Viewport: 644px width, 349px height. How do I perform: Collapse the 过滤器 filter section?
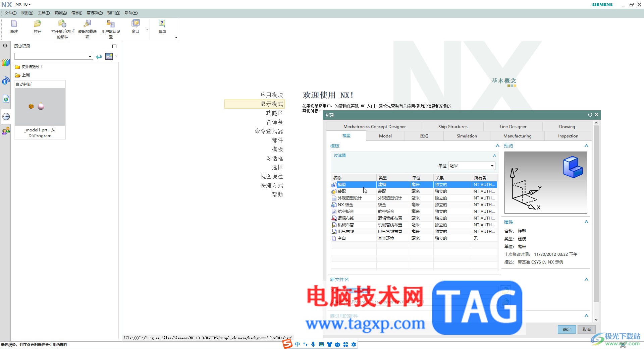(494, 156)
